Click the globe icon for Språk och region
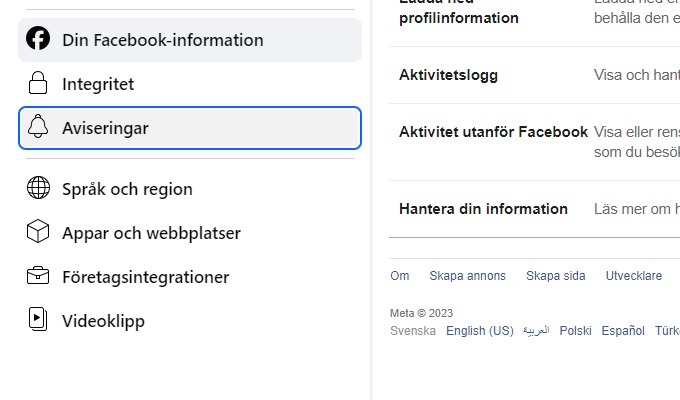The height and width of the screenshot is (400, 680). click(x=38, y=187)
